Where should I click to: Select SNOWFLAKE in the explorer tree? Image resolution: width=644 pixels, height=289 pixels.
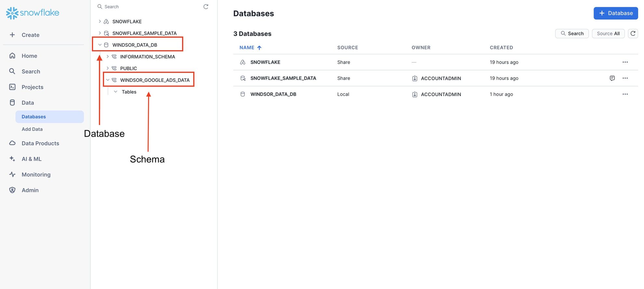127,21
